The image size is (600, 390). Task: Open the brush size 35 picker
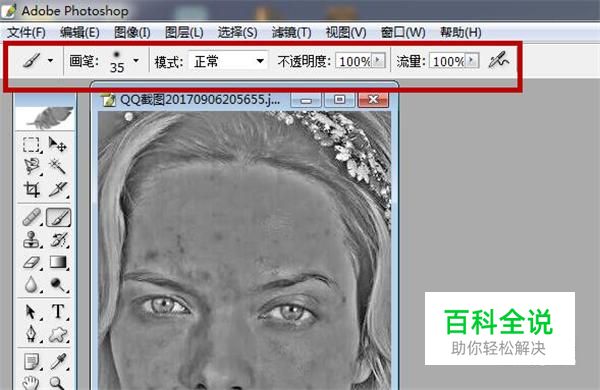136,60
